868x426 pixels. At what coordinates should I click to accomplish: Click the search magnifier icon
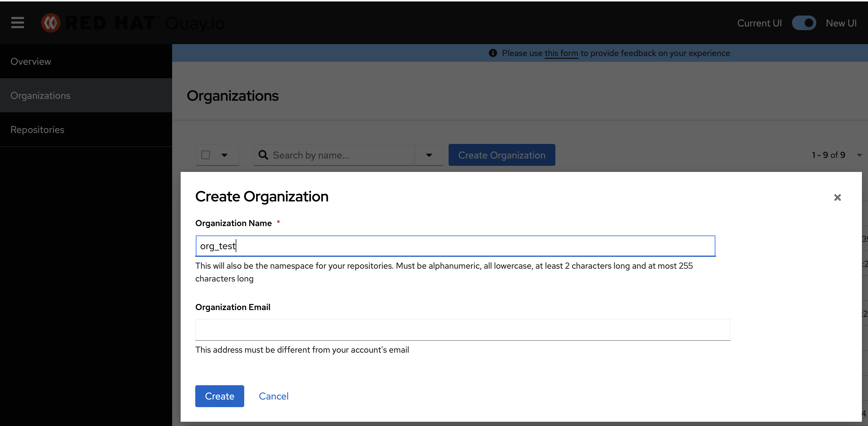pyautogui.click(x=263, y=155)
